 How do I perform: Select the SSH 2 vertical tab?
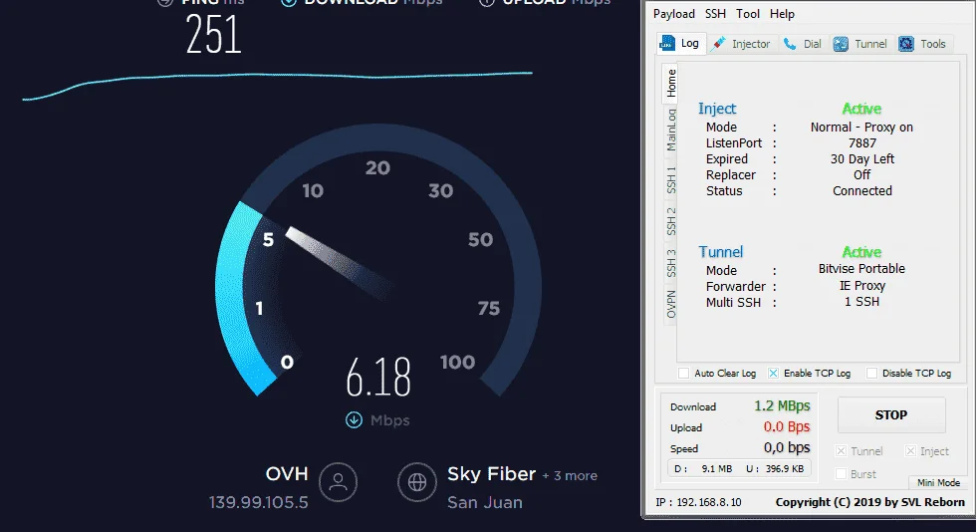pos(670,221)
